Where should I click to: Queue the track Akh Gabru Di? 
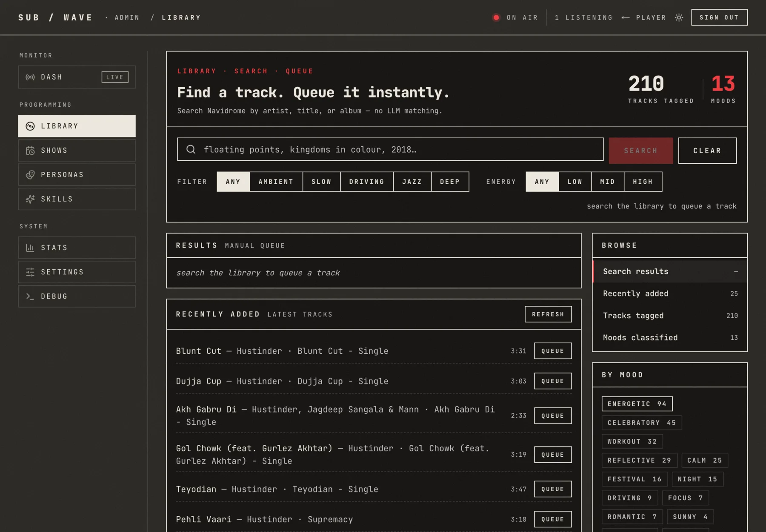(x=553, y=416)
